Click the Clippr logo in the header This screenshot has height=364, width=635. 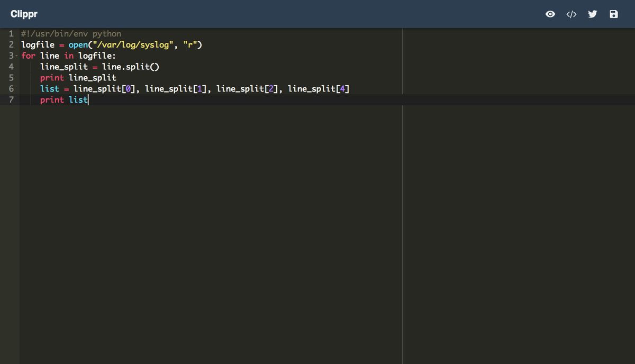(24, 14)
